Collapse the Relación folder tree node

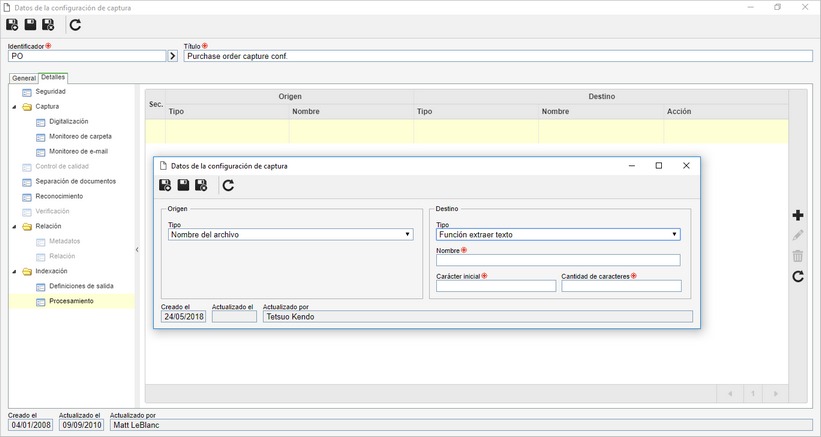(14, 227)
